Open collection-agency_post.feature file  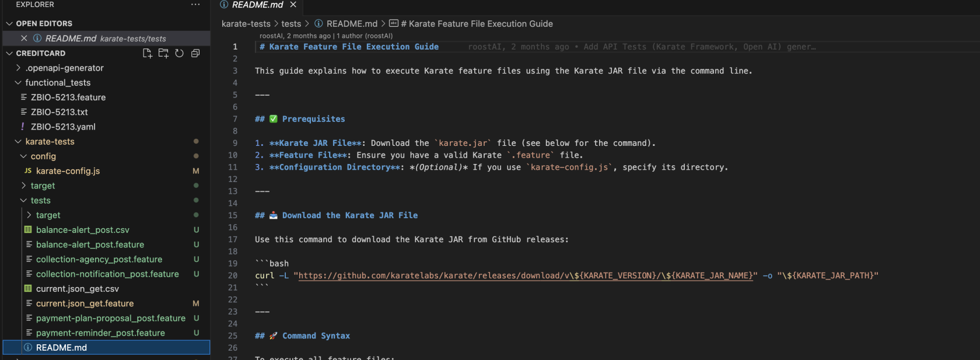click(99, 259)
